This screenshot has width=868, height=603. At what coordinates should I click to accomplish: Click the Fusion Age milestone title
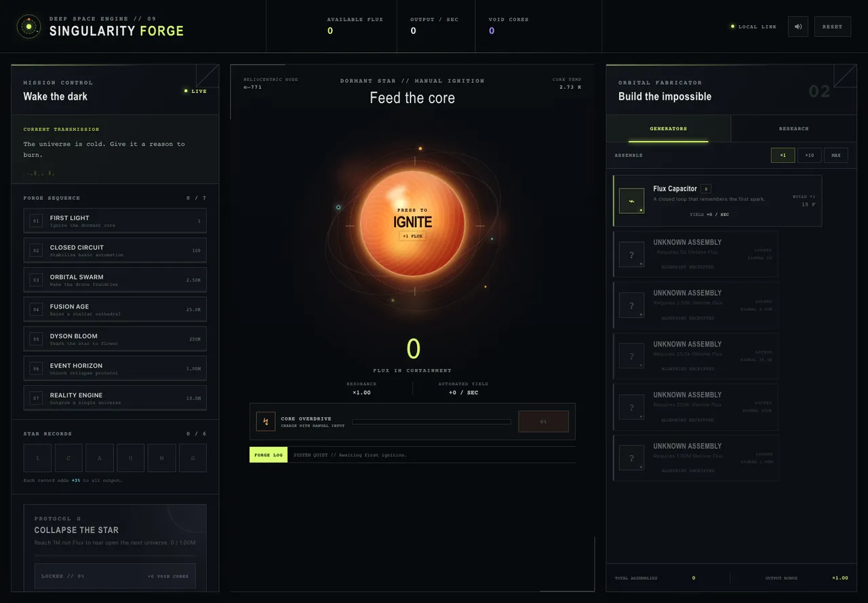click(x=69, y=307)
